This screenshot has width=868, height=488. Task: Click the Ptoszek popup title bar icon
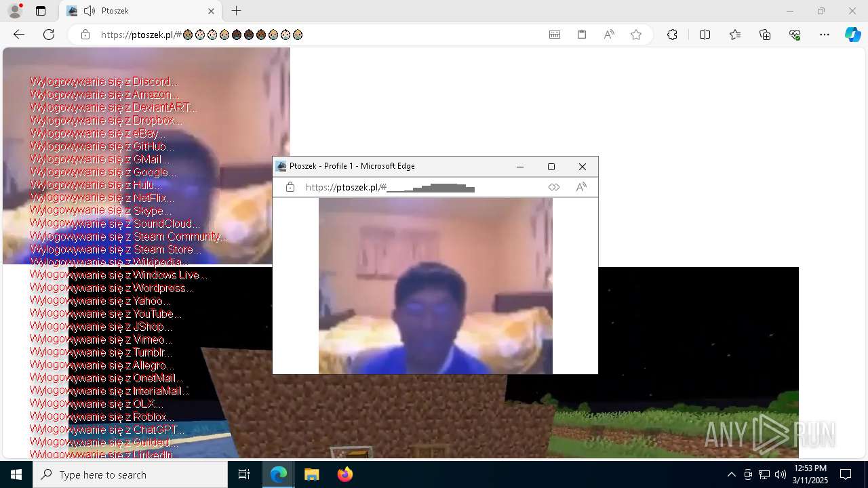coord(281,166)
